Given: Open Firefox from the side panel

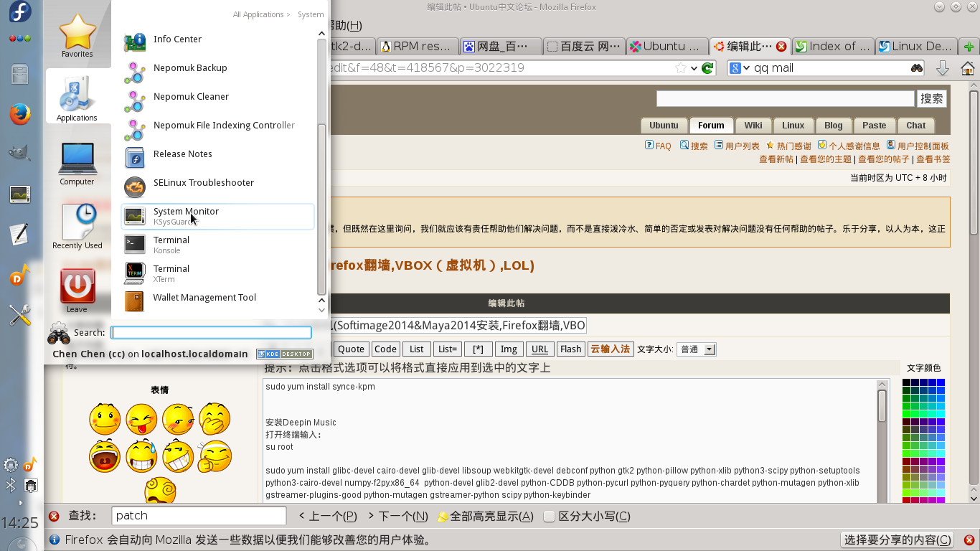Looking at the screenshot, I should coord(19,114).
